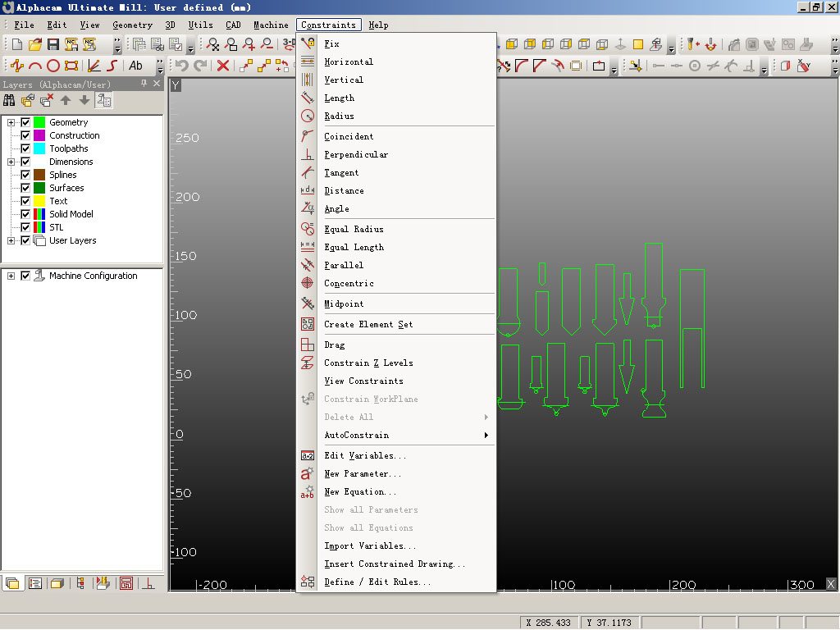
Task: Select the Rectangle drawing tool
Action: (71, 66)
